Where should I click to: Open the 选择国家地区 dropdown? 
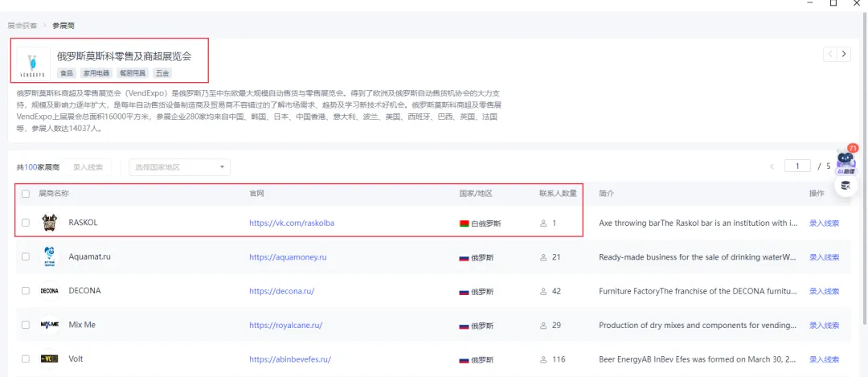(x=179, y=167)
